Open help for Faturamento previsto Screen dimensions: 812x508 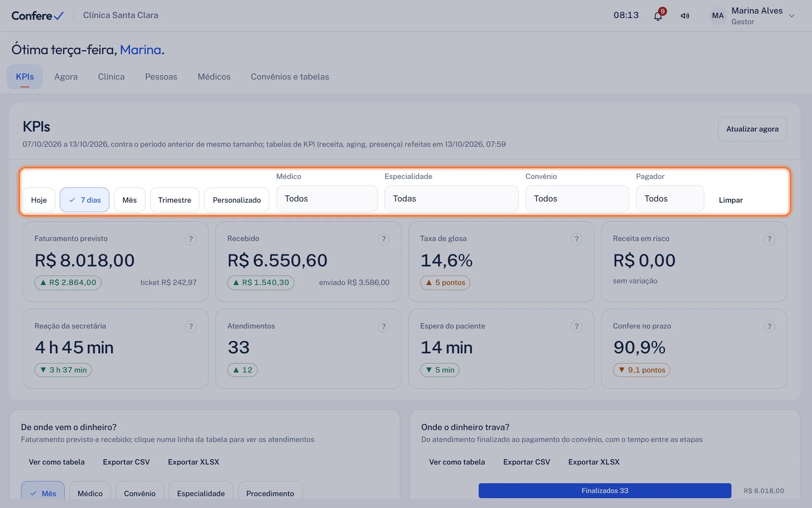(x=191, y=239)
